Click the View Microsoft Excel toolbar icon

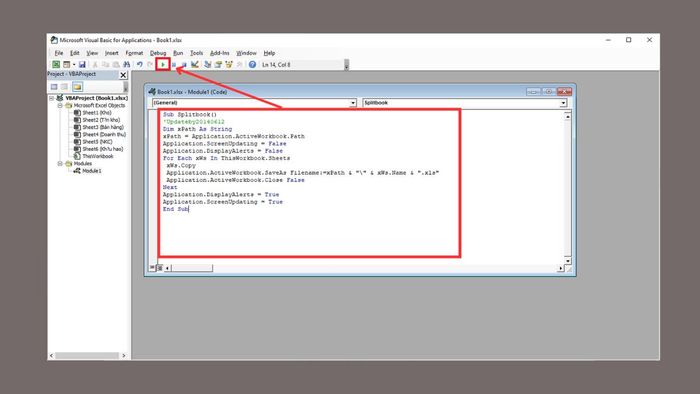[x=56, y=65]
